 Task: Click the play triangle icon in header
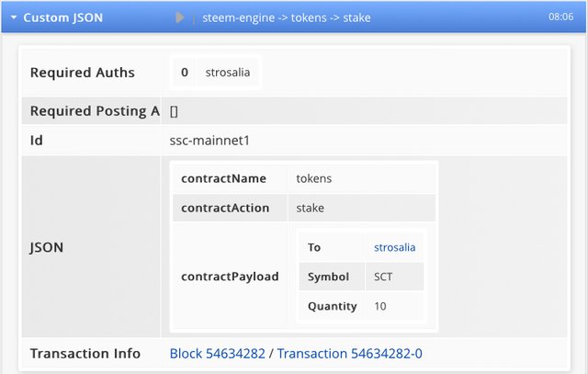tap(180, 17)
